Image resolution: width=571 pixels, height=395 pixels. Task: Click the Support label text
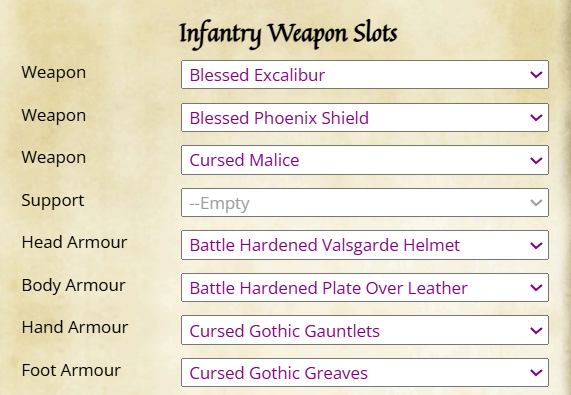pyautogui.click(x=53, y=201)
